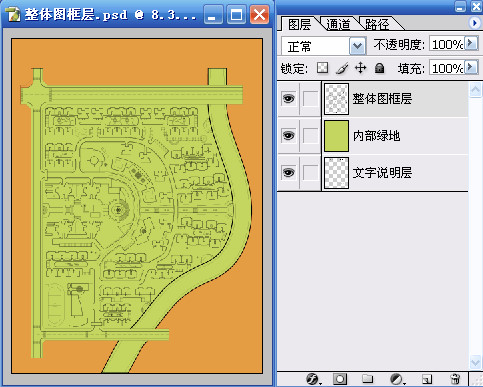
Task: Click the 填充 100% field
Action: [x=447, y=68]
